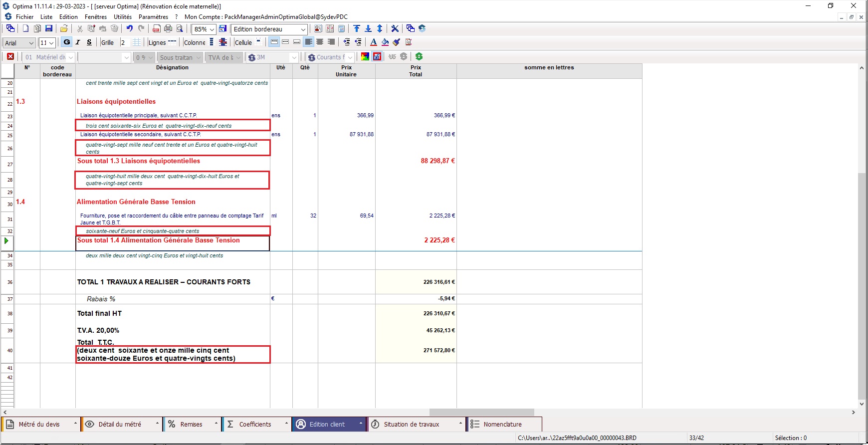
Task: Switch to the Coefficients tab
Action: tap(256, 424)
